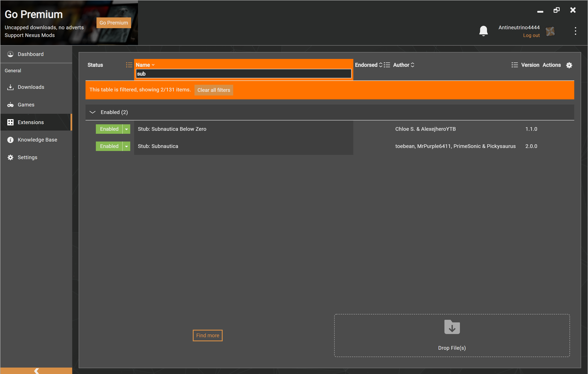Click the filter icon beside Author column
Viewport: 588px width, 374px height.
[x=387, y=65]
